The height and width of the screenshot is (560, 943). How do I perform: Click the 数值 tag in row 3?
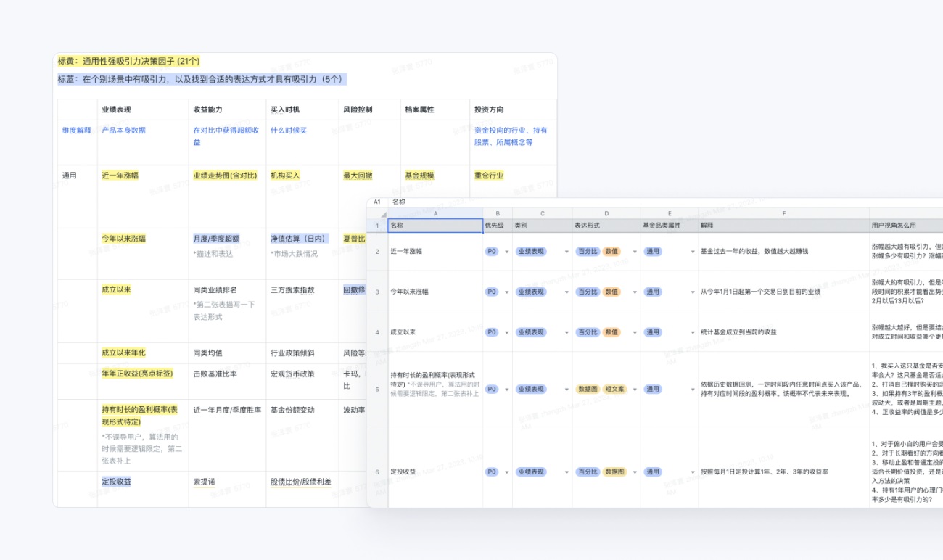[611, 292]
